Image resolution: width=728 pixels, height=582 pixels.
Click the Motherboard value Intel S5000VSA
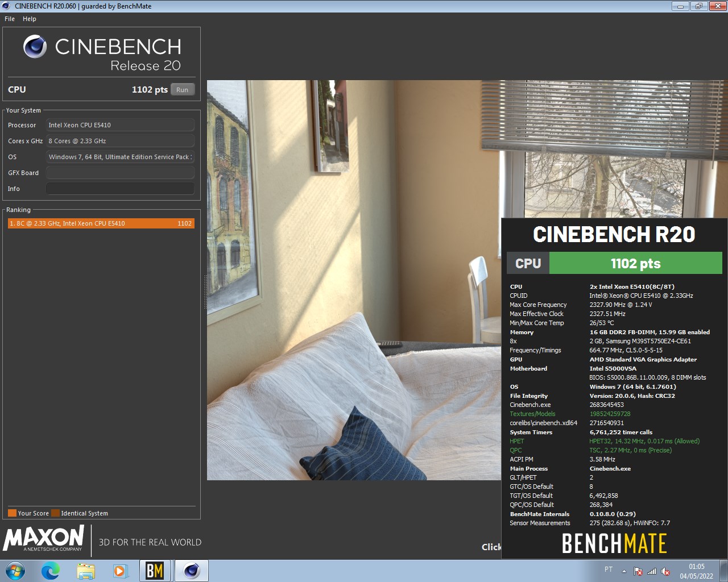pos(613,368)
